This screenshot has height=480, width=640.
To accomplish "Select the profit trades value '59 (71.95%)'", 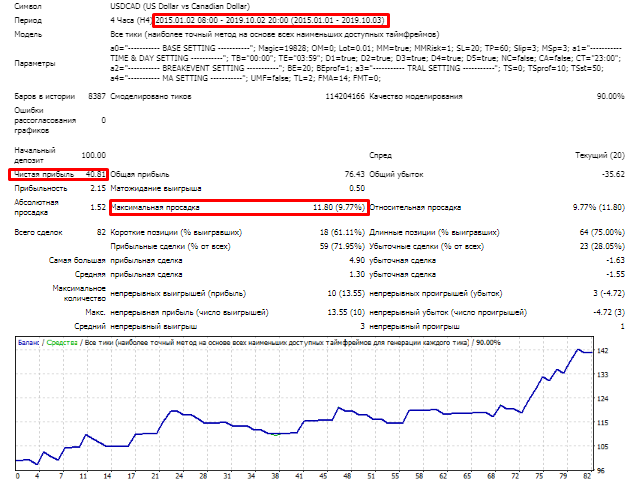I will 342,247.
